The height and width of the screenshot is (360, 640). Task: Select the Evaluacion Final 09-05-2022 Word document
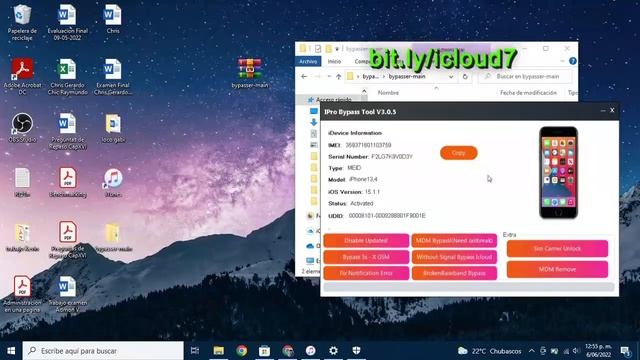coord(67,22)
